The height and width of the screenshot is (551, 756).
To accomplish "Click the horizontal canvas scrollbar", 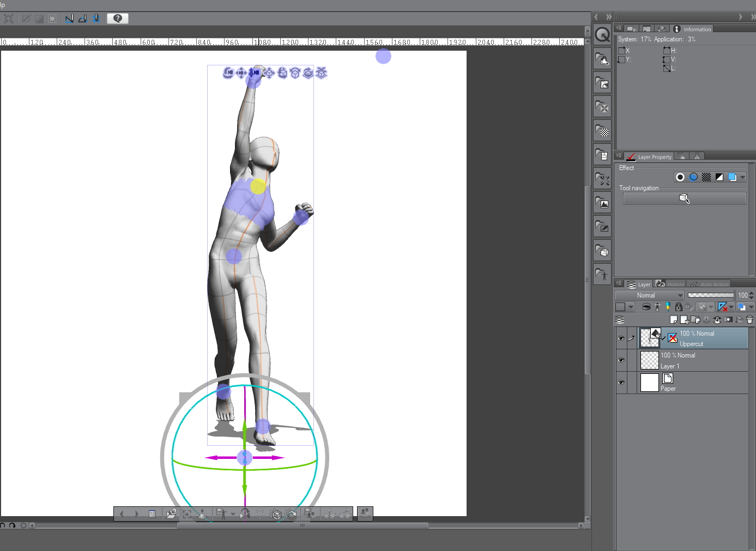I will click(x=303, y=525).
